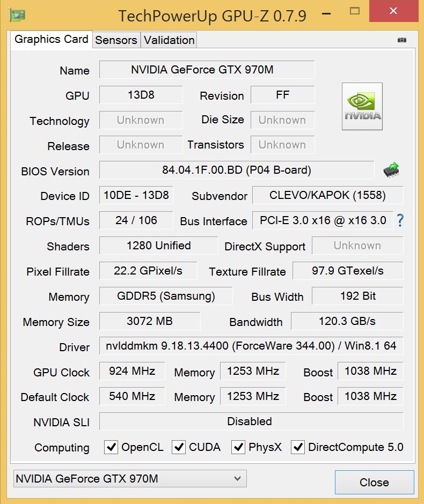Image resolution: width=424 pixels, height=504 pixels.
Task: Toggle the CUDA checkbox
Action: pyautogui.click(x=179, y=447)
